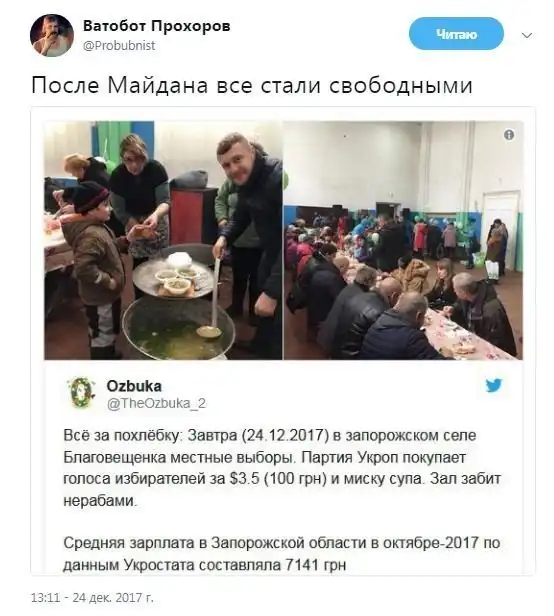554x616 pixels.
Task: Open embedded tweet text about Укроп
Action: tap(282, 468)
